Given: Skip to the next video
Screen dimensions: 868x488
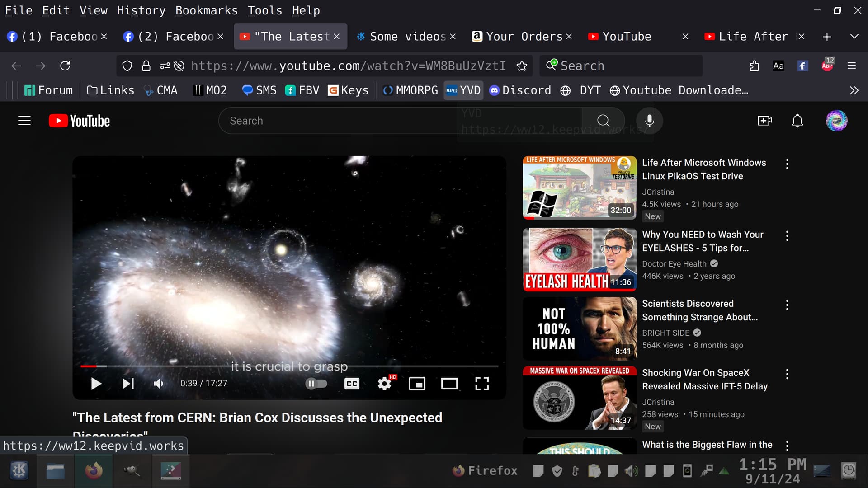Looking at the screenshot, I should click(128, 384).
